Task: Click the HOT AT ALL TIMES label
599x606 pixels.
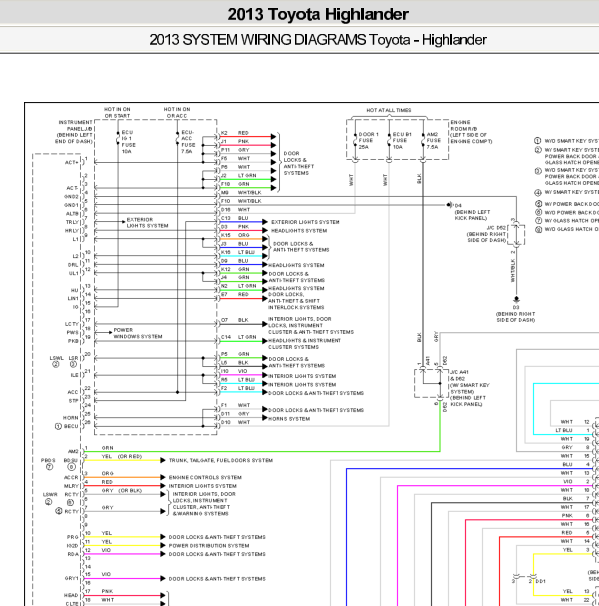Action: coord(389,110)
